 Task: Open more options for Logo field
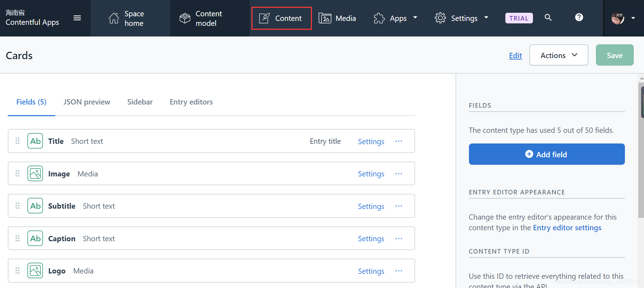tap(399, 271)
